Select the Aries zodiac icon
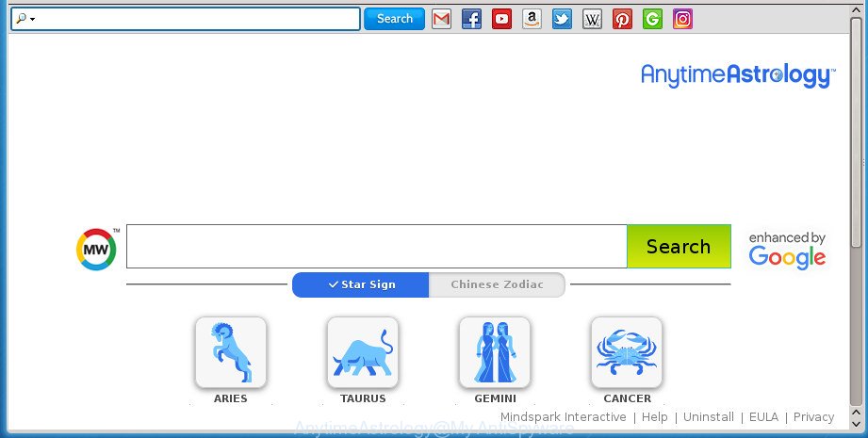 231,352
